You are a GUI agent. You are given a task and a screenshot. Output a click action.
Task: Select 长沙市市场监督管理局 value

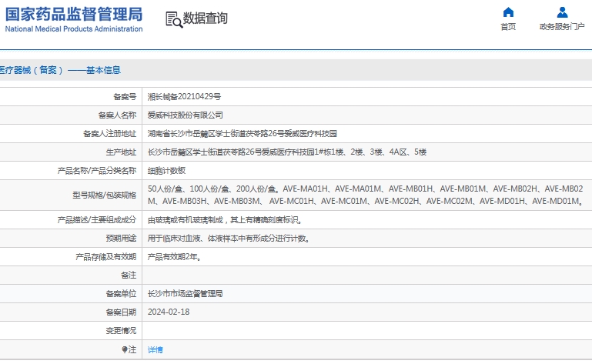[185, 294]
